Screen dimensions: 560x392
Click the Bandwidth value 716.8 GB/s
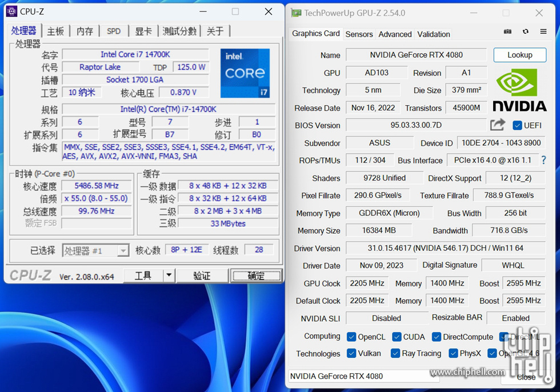[509, 230]
